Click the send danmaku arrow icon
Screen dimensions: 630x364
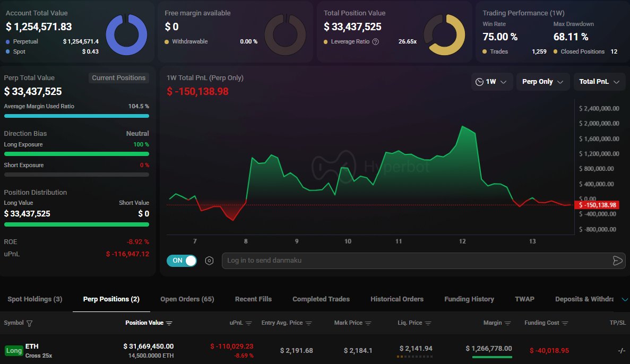tap(617, 261)
